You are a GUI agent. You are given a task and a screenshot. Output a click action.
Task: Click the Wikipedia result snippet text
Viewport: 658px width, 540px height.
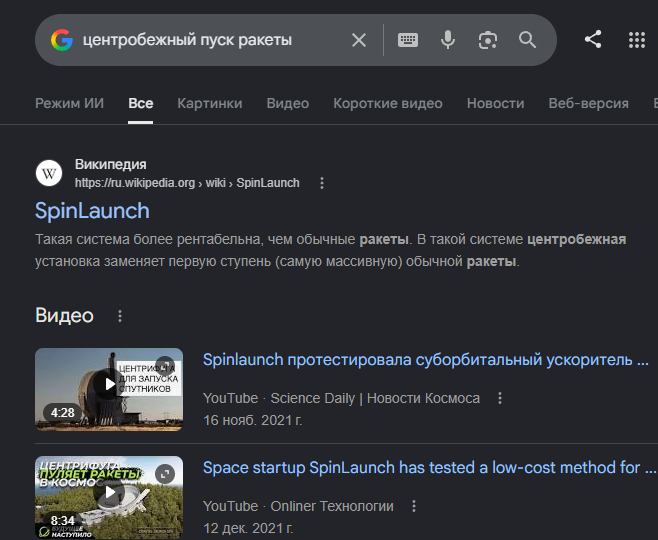(x=331, y=250)
